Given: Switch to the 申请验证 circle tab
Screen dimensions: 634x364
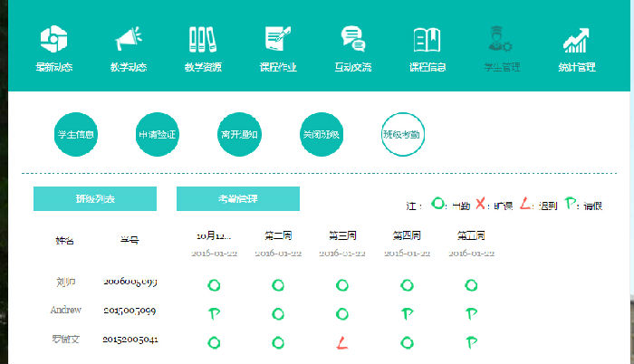Looking at the screenshot, I should [x=158, y=135].
